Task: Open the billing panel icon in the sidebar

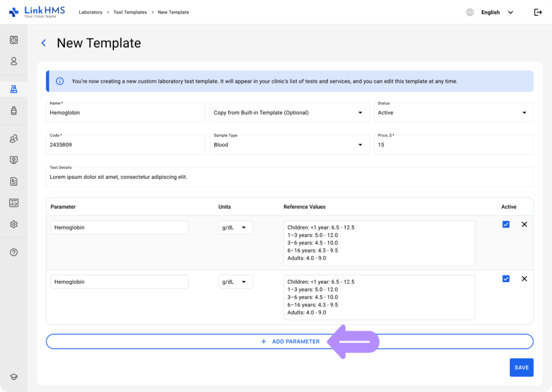Action: (13, 202)
